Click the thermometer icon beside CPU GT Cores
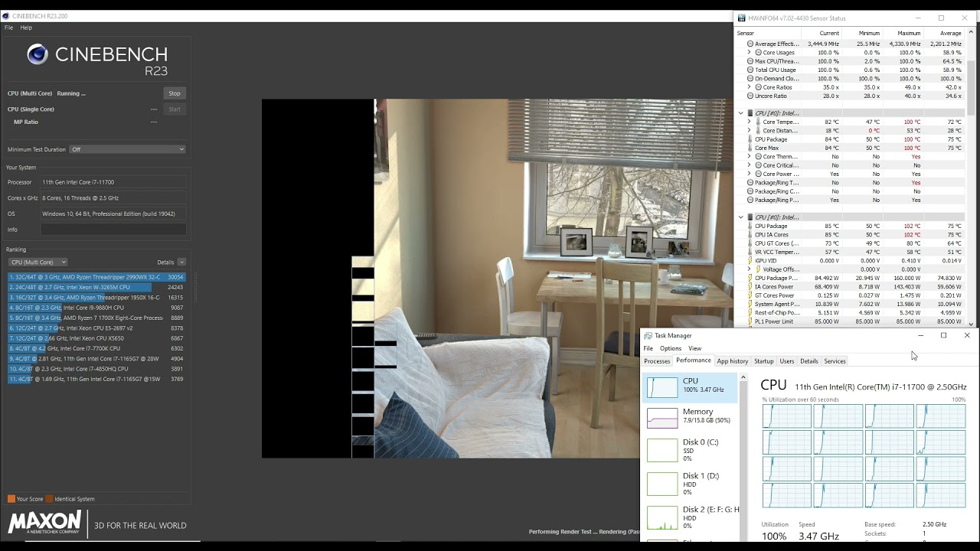The height and width of the screenshot is (551, 980). (x=750, y=243)
